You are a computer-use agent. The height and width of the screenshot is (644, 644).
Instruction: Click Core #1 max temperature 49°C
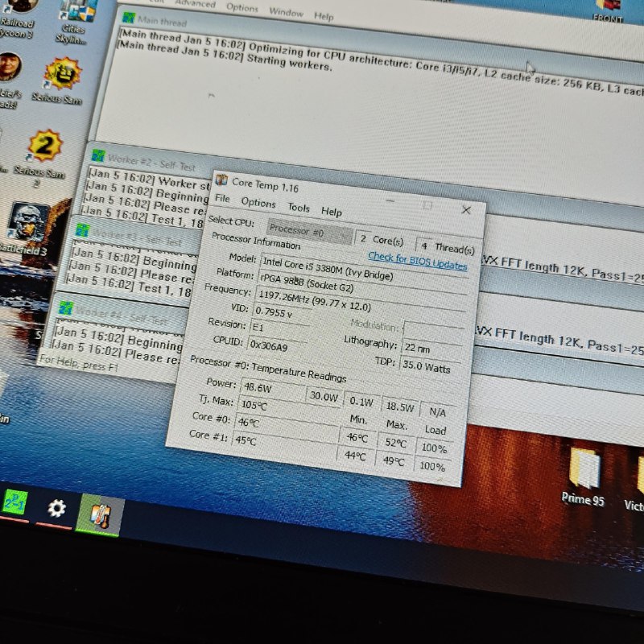[x=394, y=461]
